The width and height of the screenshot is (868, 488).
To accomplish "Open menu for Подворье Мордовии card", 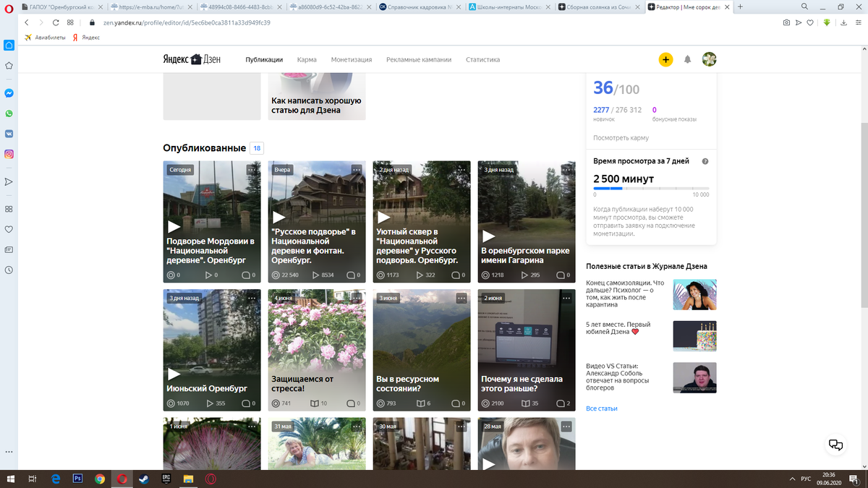I will [252, 169].
